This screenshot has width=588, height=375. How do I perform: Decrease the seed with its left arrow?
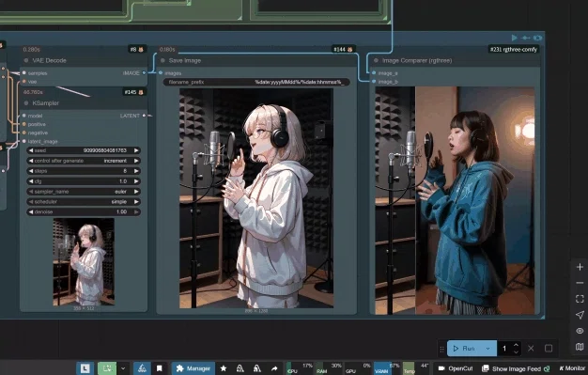coord(31,150)
